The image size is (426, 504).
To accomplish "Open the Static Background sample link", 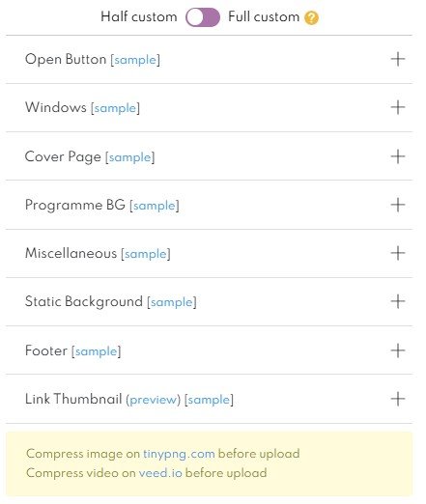I will pyautogui.click(x=172, y=302).
